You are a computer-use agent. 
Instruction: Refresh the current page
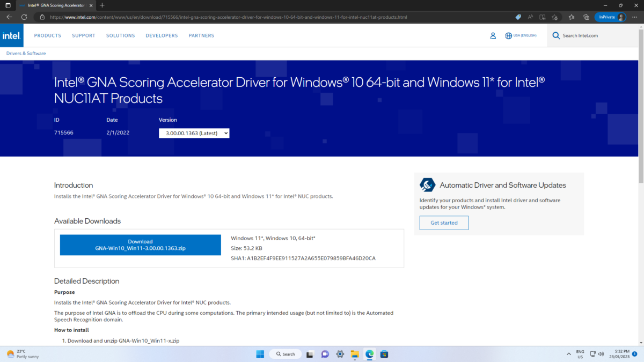(x=24, y=17)
